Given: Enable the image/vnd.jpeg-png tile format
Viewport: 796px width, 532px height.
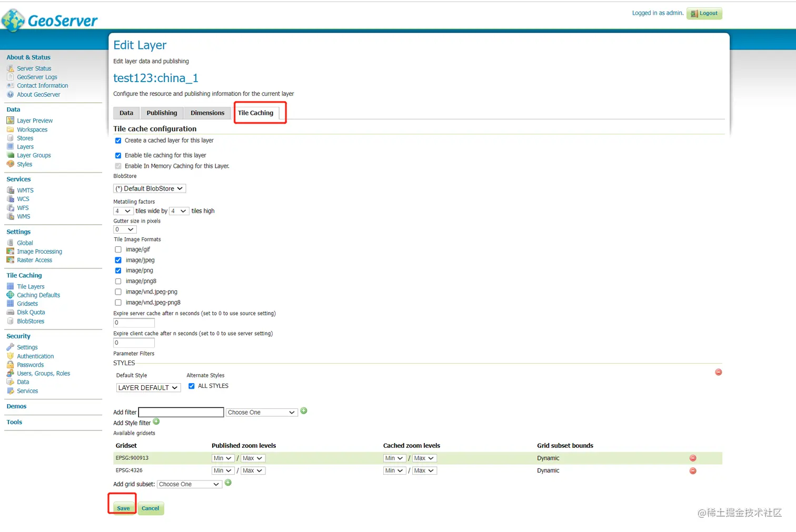Looking at the screenshot, I should 118,292.
